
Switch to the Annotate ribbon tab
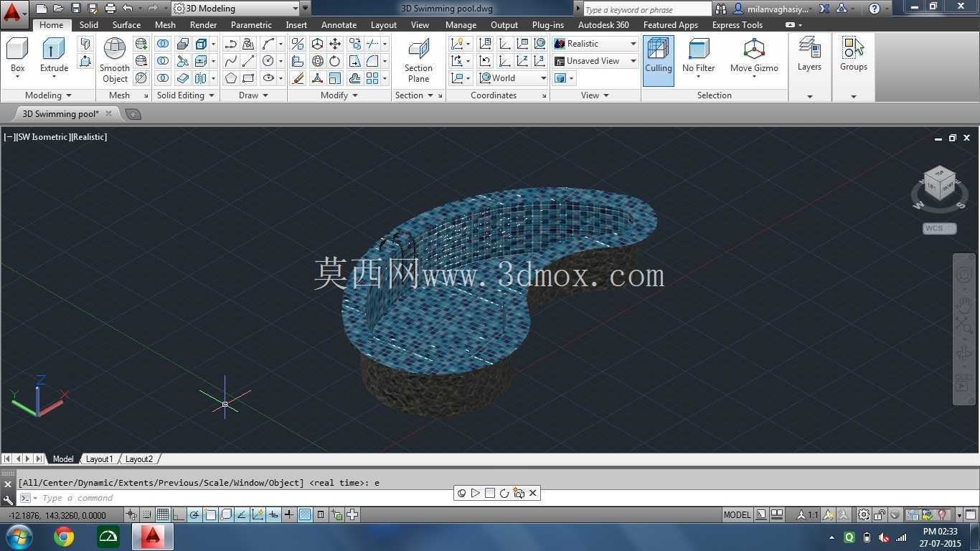[339, 25]
